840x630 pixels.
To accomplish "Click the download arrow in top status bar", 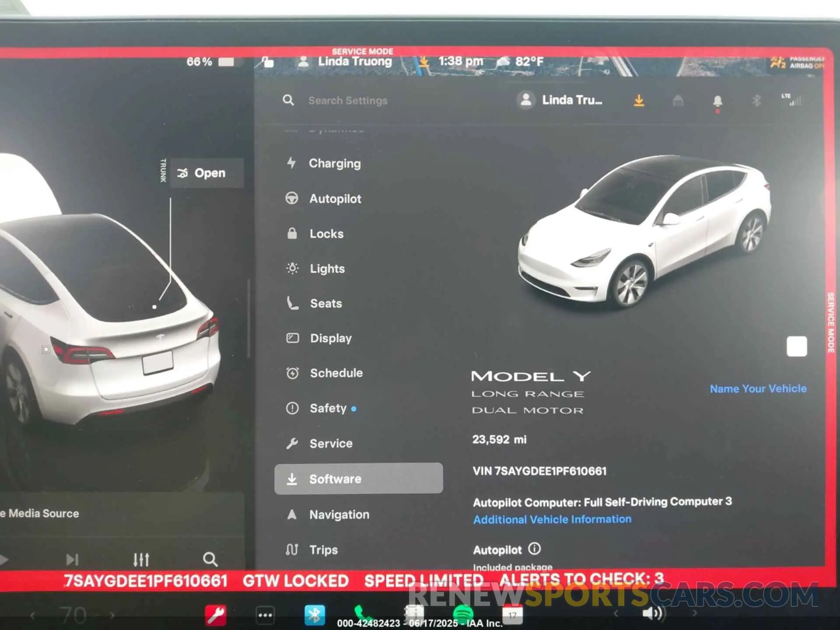I will pos(423,62).
